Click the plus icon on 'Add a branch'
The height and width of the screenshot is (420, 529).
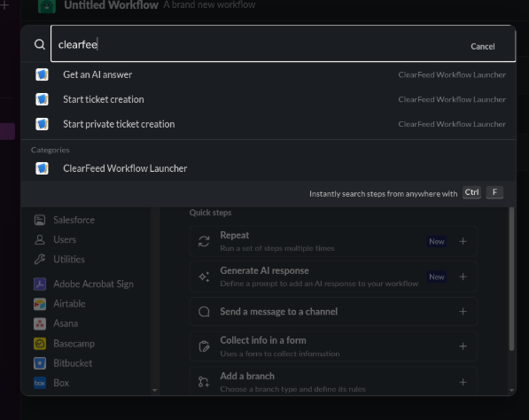pyautogui.click(x=463, y=382)
